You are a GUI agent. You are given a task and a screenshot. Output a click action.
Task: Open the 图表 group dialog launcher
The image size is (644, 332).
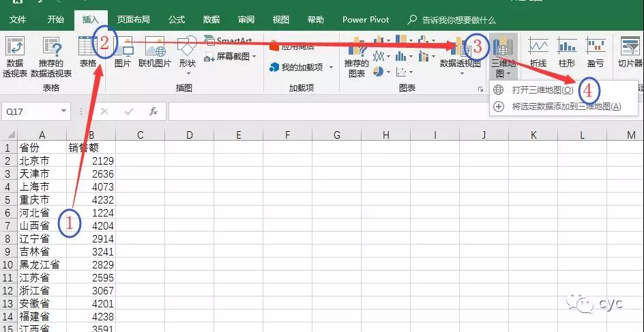[480, 89]
